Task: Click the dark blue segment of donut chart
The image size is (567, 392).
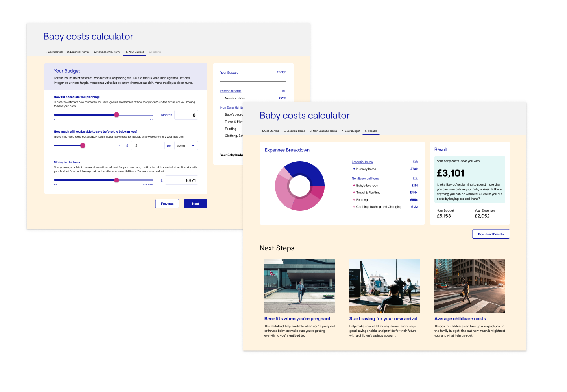Action: point(309,172)
